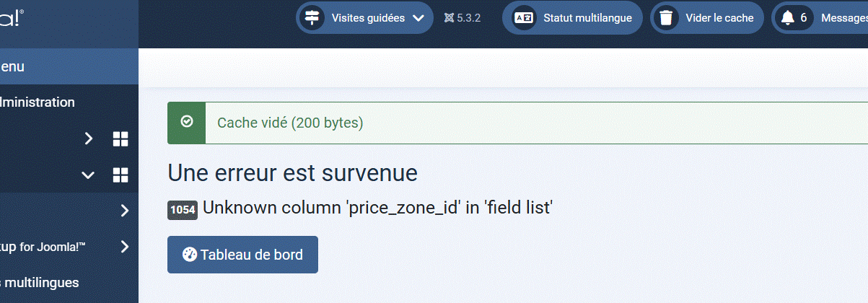Open the Visites guidées dropdown chevron
This screenshot has height=303, width=868.
tap(418, 18)
